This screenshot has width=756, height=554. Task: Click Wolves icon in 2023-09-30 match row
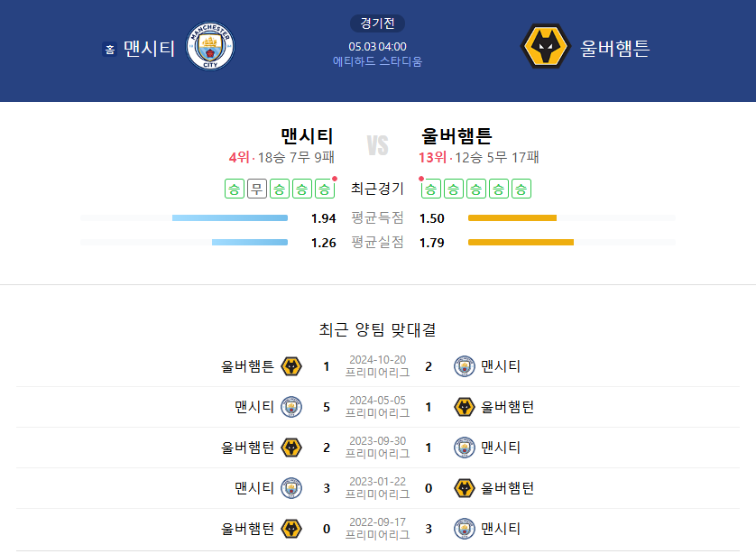pyautogui.click(x=291, y=448)
